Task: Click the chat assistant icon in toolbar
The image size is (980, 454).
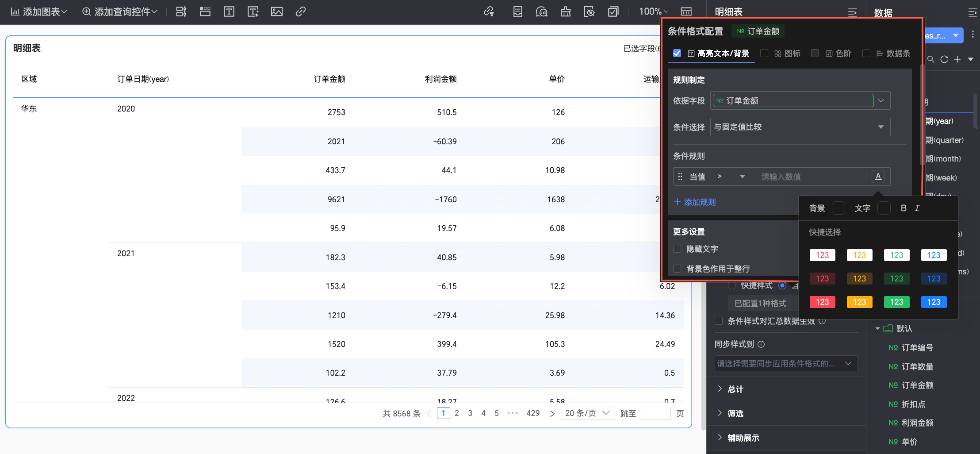Action: coord(542,12)
